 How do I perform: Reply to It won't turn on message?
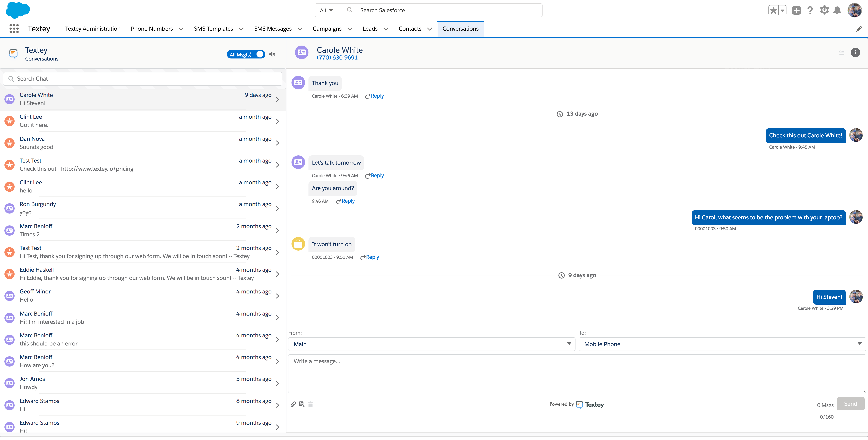pos(370,257)
